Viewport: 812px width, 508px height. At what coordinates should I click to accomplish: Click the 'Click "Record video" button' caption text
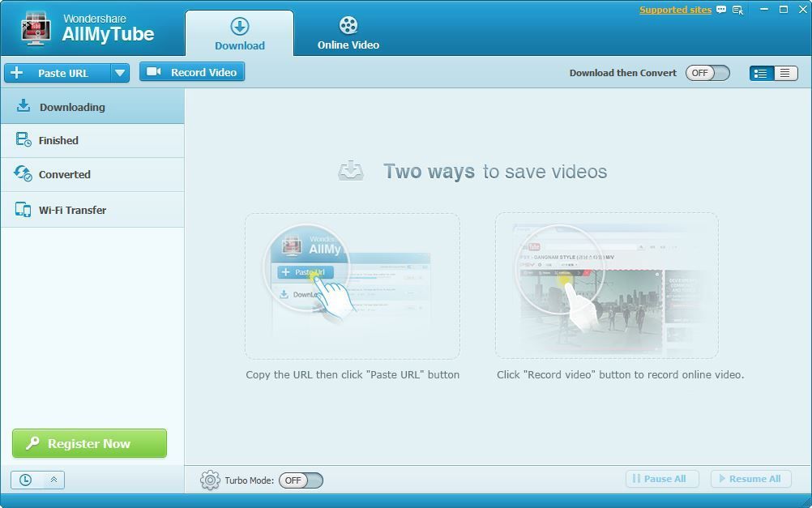621,374
